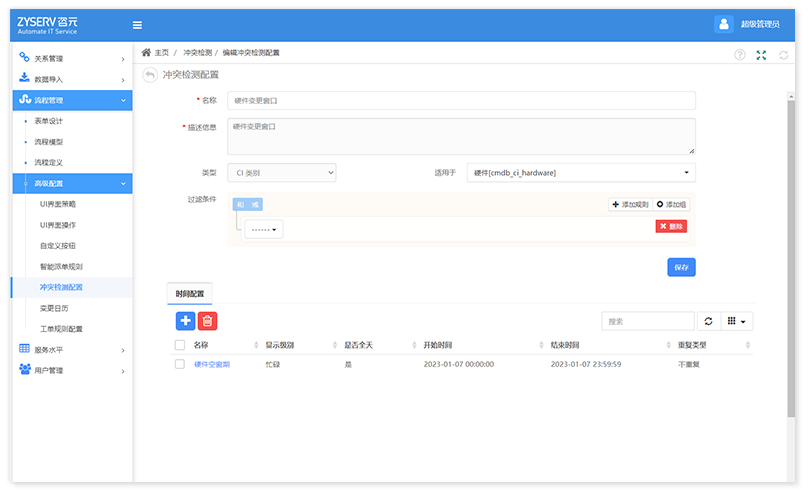808x495 pixels.
Task: Toggle the select-all checkbox in table header
Action: (180, 344)
